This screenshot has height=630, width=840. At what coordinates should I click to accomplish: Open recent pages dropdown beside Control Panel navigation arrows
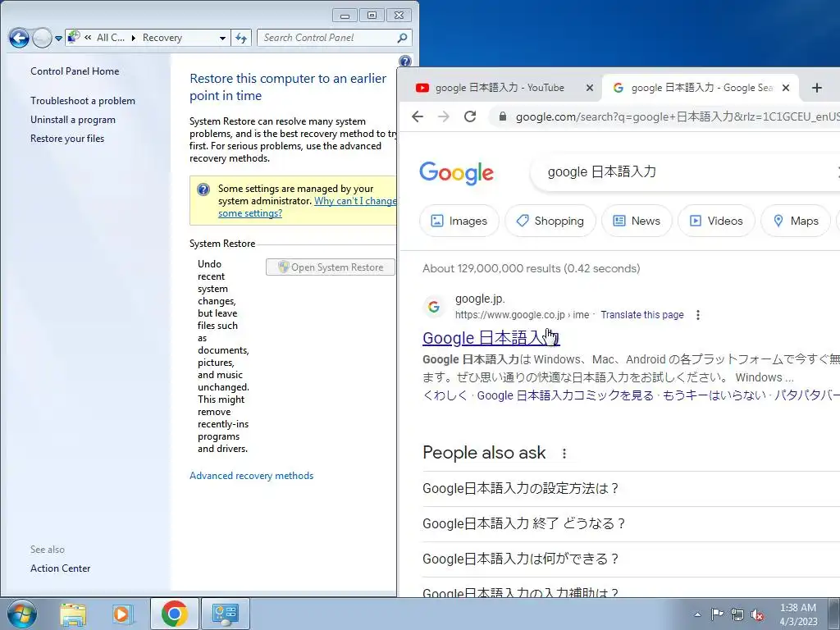pos(58,39)
